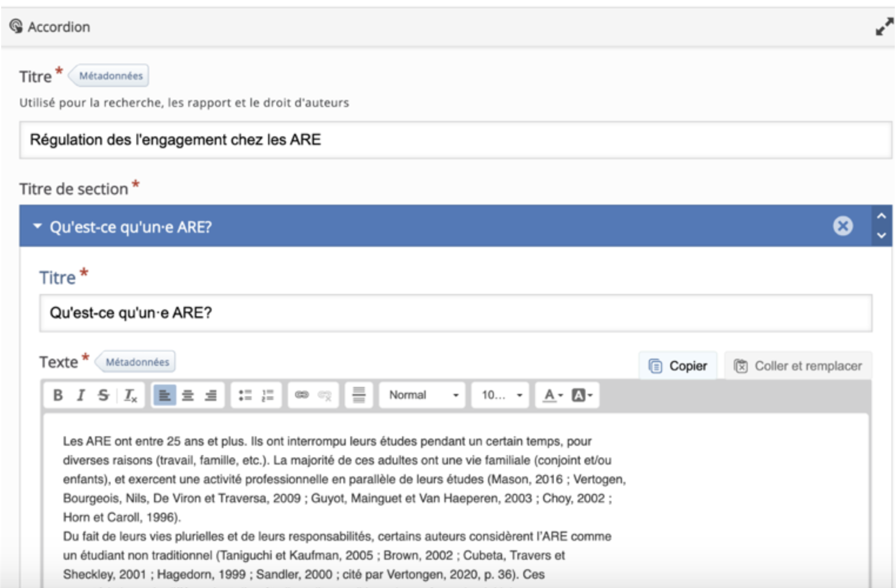Insert a bulleted list
Image resolution: width=896 pixels, height=588 pixels.
tap(245, 395)
